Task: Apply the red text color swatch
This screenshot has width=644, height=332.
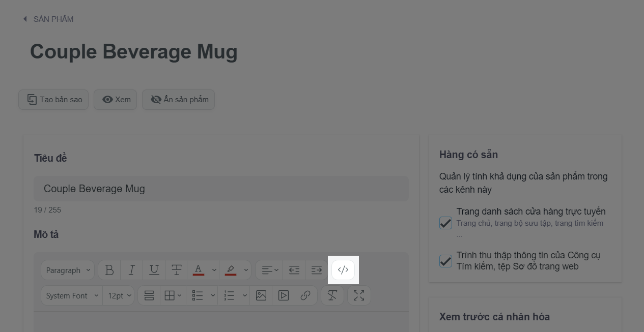Action: (x=199, y=270)
